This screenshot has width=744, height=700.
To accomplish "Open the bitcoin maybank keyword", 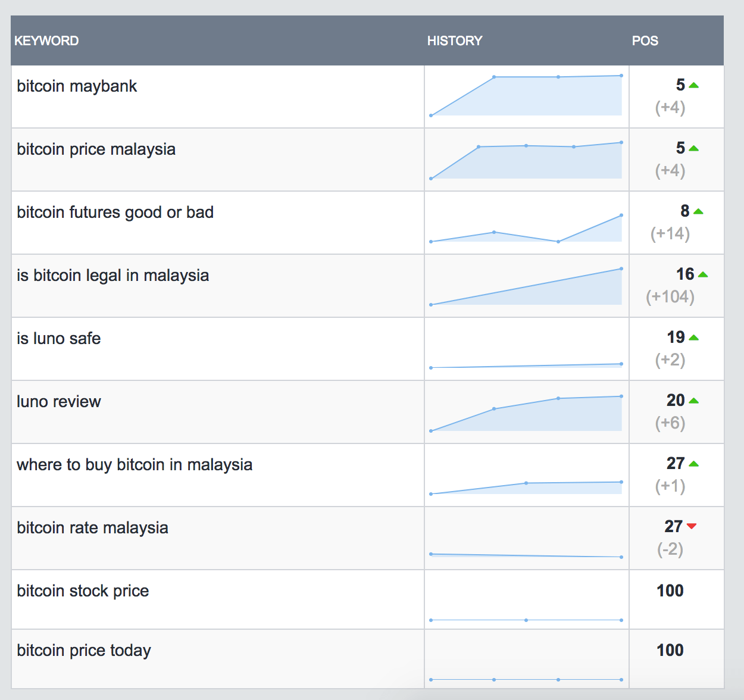I will pyautogui.click(x=77, y=86).
